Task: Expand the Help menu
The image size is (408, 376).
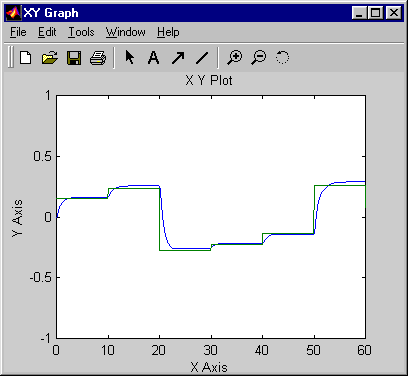Action: pyautogui.click(x=168, y=32)
